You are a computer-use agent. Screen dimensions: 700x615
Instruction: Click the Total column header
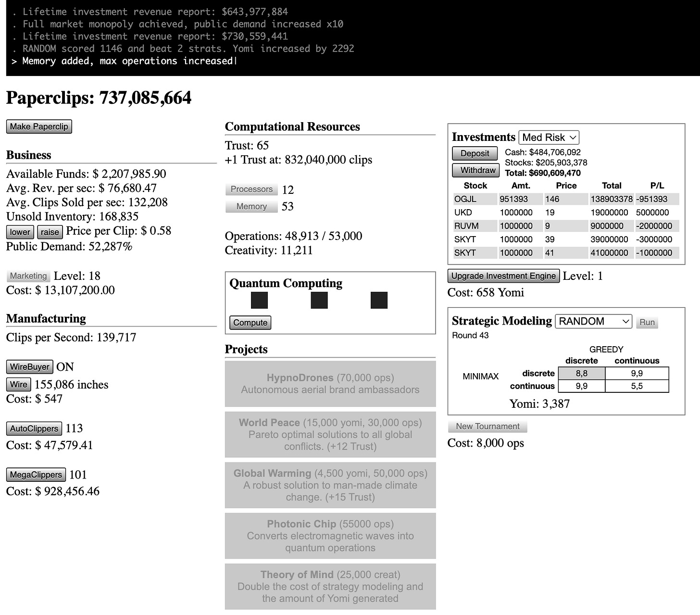click(x=612, y=186)
